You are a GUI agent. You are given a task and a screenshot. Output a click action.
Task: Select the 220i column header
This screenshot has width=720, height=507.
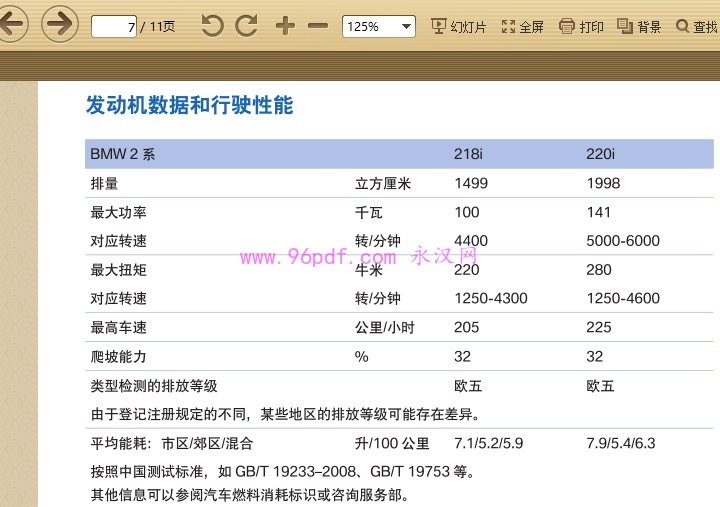pos(600,154)
